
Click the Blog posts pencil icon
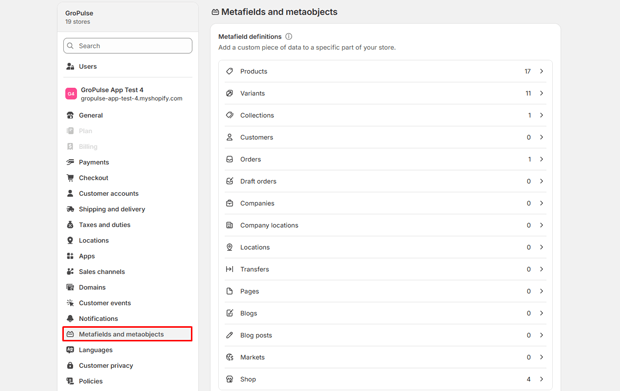229,335
